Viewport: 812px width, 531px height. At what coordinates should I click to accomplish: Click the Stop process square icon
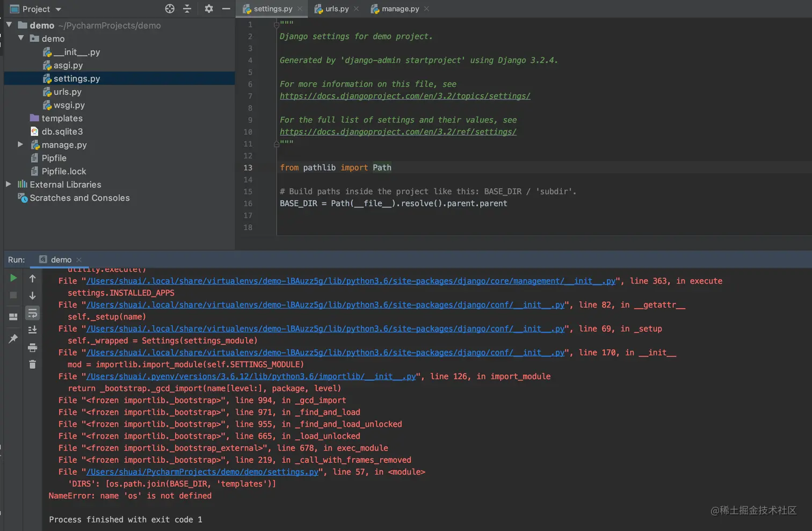[x=13, y=295]
